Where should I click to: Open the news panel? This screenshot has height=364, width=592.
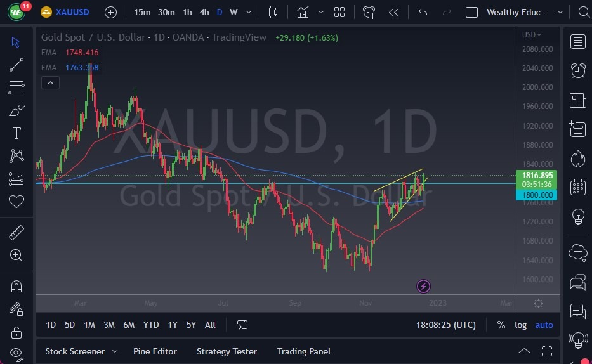pos(577,100)
